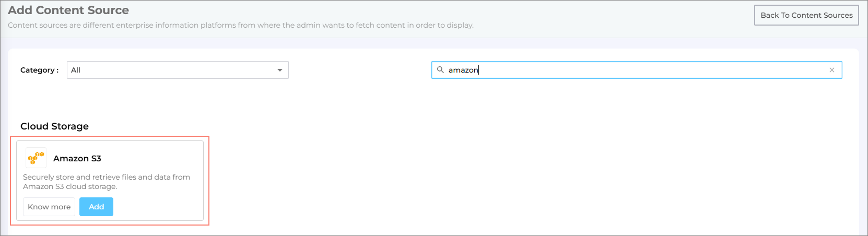Select the Amazon S3 card title
Screen dimensions: 868x236
pos(77,158)
